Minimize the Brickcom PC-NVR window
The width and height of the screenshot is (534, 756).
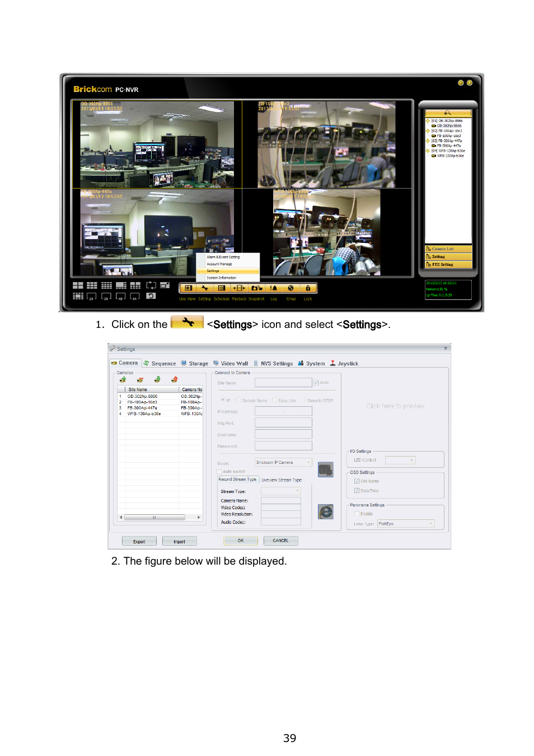(x=461, y=83)
